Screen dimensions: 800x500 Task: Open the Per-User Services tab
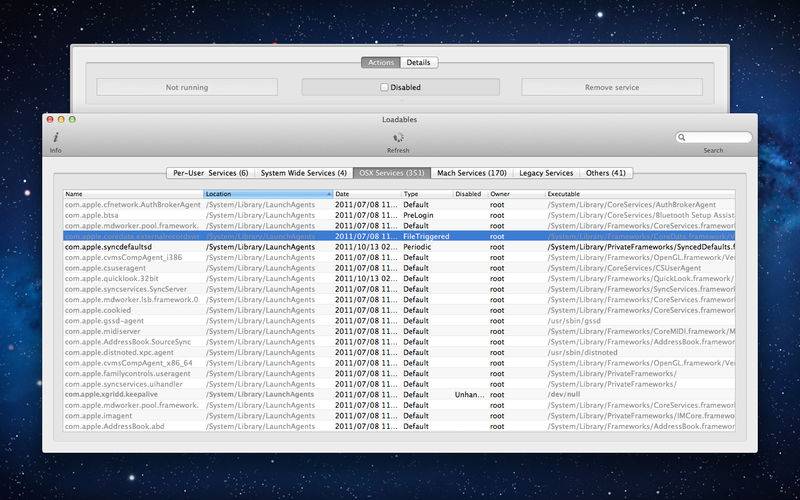click(210, 173)
